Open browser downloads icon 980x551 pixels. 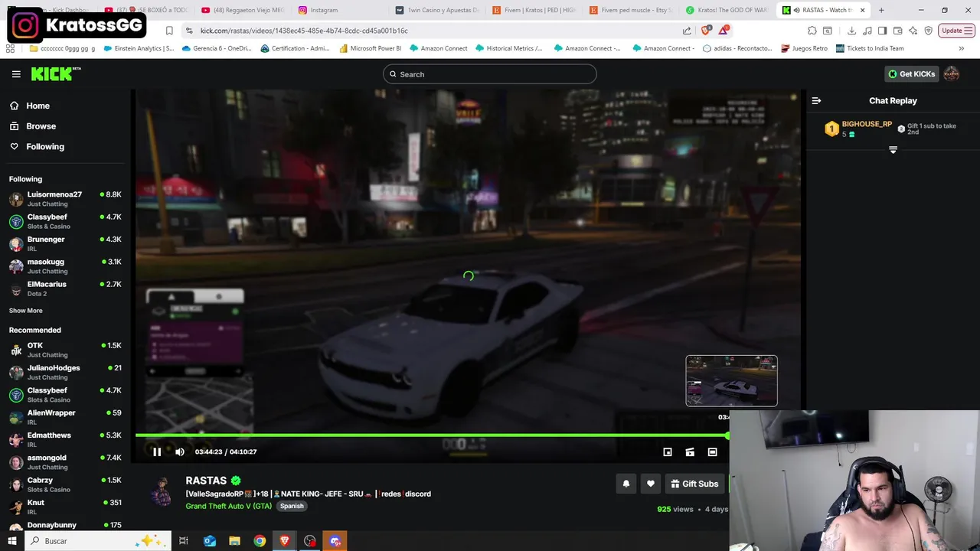[x=851, y=31]
